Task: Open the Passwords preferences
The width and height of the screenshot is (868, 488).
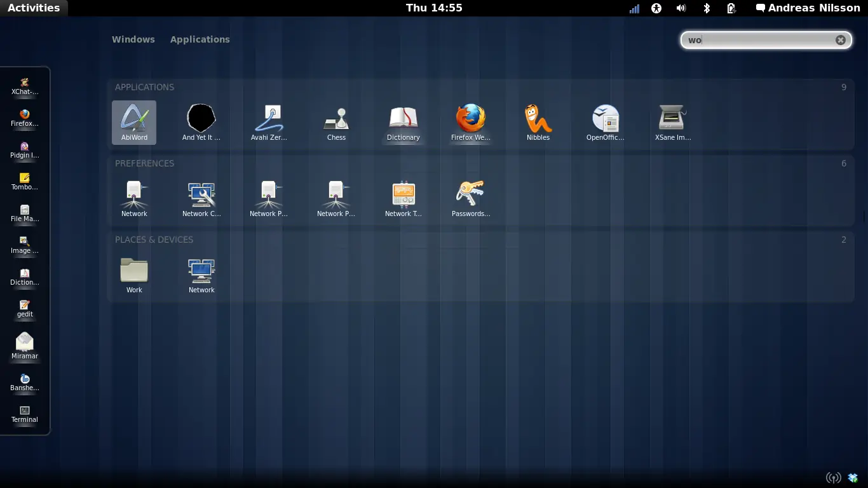Action: click(x=471, y=198)
